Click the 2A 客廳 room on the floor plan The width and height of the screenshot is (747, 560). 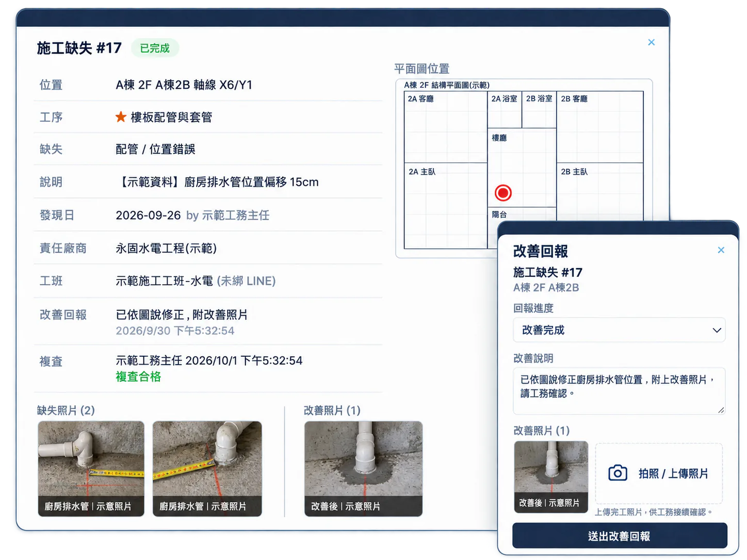click(446, 127)
